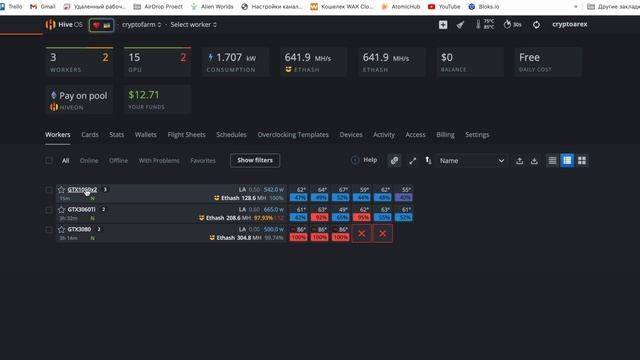Screen dimensions: 640x360
Task: Click the Ethash miner icon on GTX3060TI row
Action: (x=201, y=218)
